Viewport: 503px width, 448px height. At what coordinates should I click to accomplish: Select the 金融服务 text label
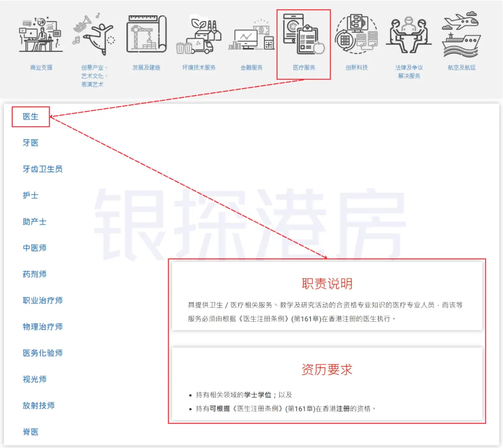click(251, 68)
